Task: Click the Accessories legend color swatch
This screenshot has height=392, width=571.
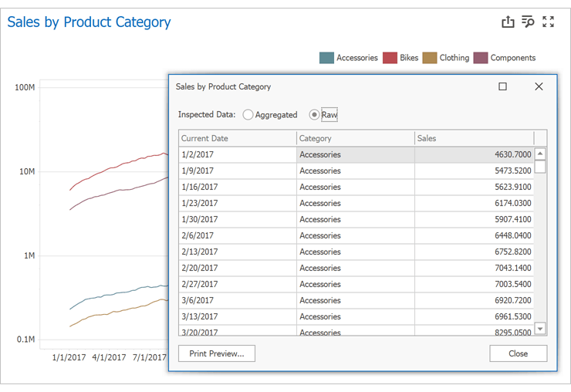Action: (x=326, y=58)
